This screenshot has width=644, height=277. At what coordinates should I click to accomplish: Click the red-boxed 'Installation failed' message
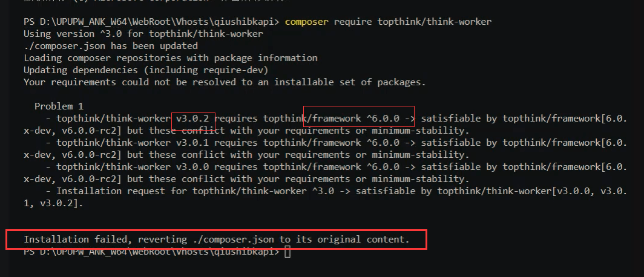click(x=217, y=240)
